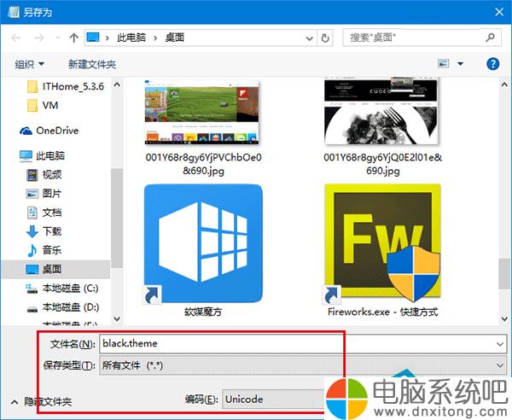The width and height of the screenshot is (512, 420).
Task: Refresh the current folder listing
Action: pos(325,38)
